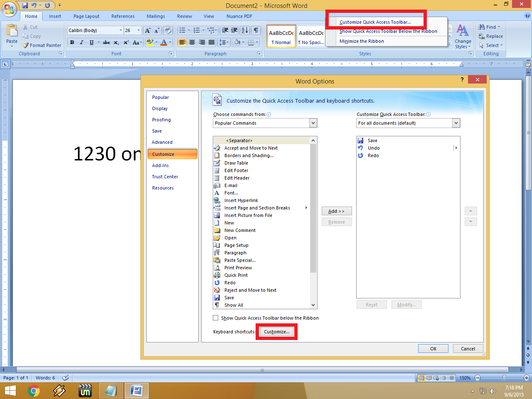Click OK in Word Options

[x=433, y=349]
